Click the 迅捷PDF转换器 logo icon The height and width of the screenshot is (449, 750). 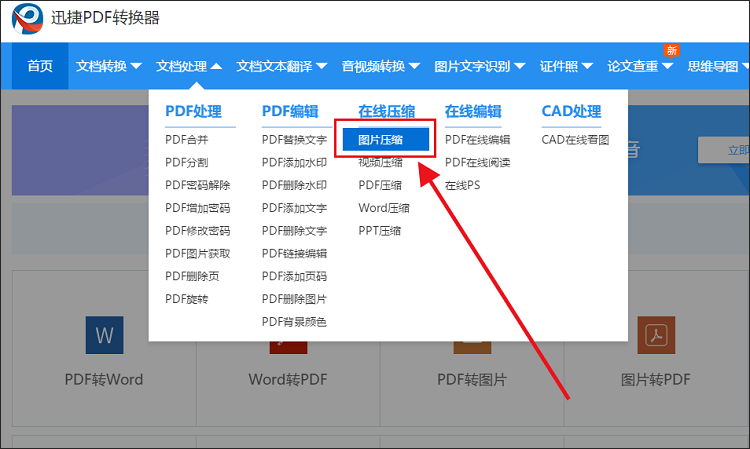27,19
